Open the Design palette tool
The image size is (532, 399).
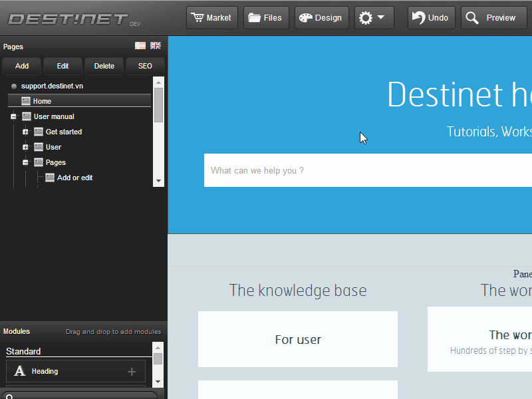(321, 18)
